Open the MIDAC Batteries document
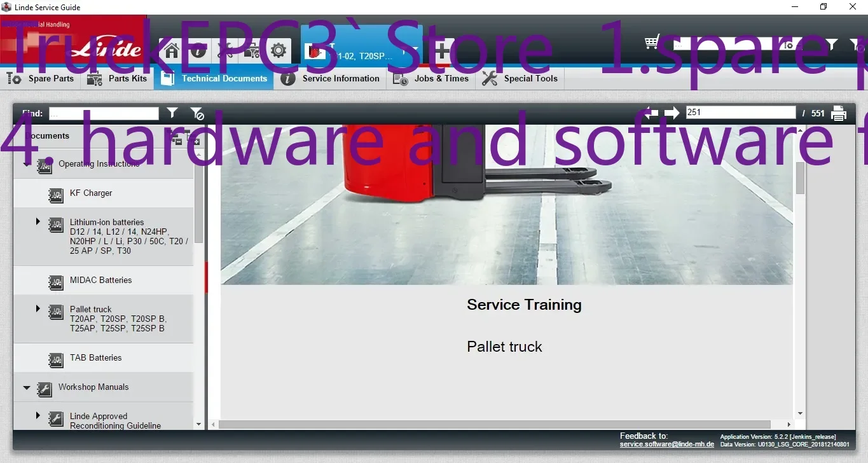 point(103,280)
